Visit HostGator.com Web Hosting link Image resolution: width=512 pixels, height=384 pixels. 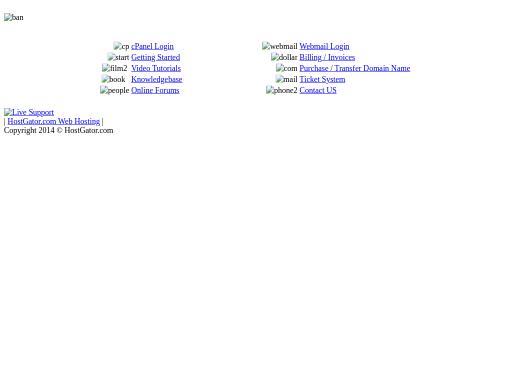54,121
